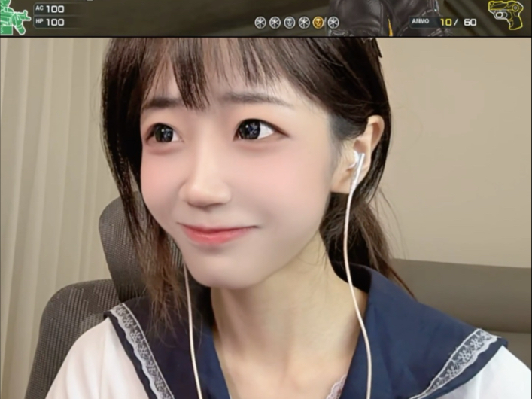Screen dimensions: 532x399
Task: Select the first silver badge in kill row
Action: pos(260,22)
